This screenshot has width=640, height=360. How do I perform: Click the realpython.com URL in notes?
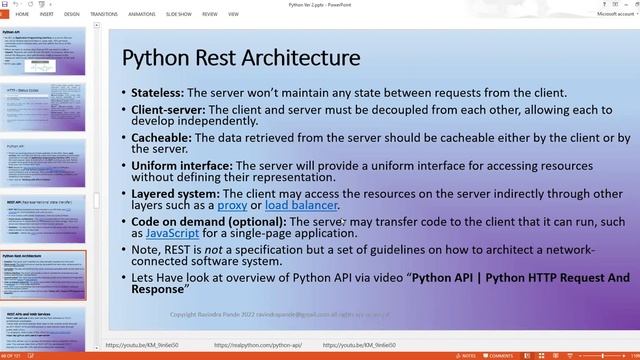tap(258, 345)
